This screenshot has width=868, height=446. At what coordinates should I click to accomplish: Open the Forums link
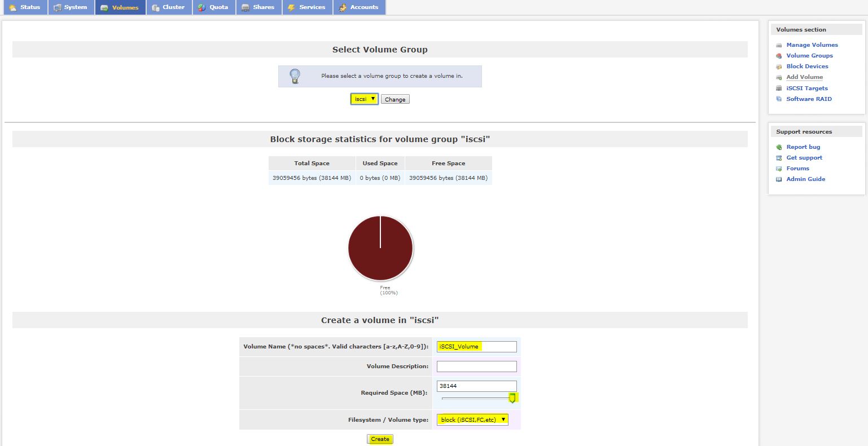[x=797, y=169]
